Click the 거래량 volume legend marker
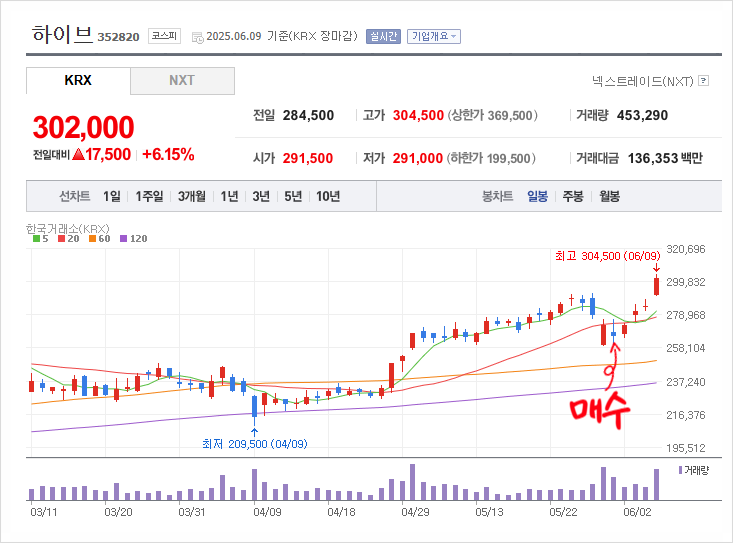Viewport: 733px width, 543px height. pyautogui.click(x=681, y=470)
